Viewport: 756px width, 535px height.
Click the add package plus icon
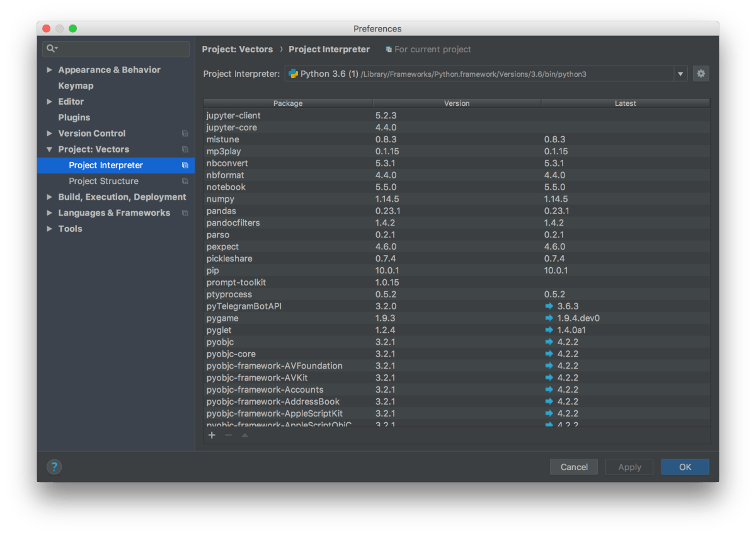pyautogui.click(x=212, y=435)
